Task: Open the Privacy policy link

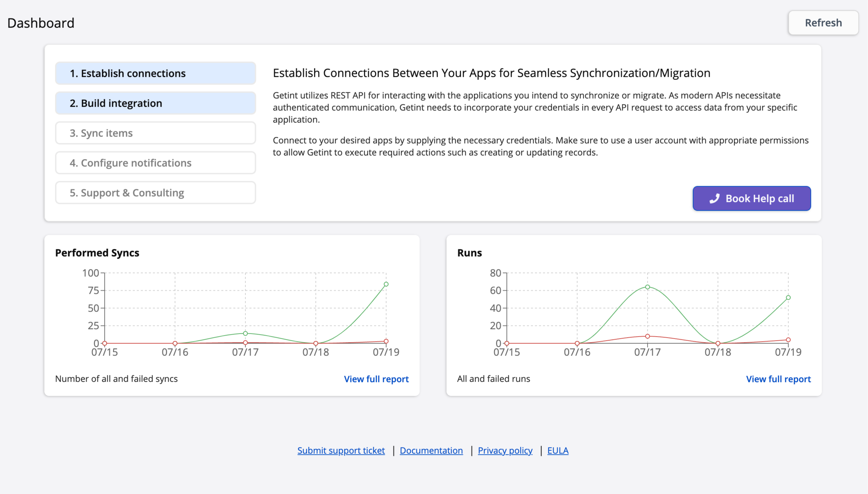Action: [505, 450]
